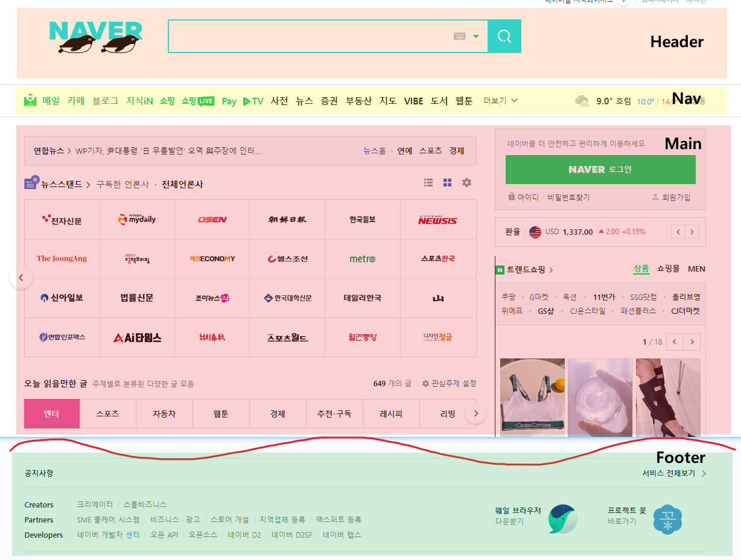
Task: Open the on-screen keyboard icon in search box
Action: coord(460,36)
